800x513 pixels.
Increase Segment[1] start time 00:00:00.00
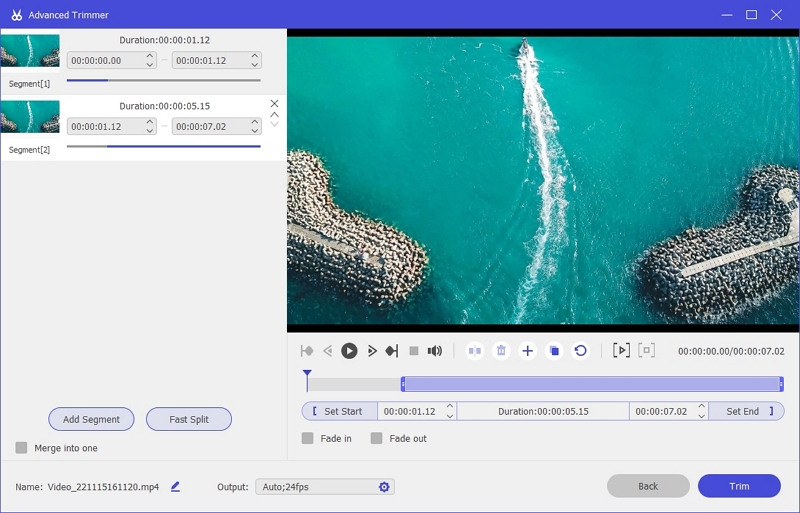[x=149, y=56]
